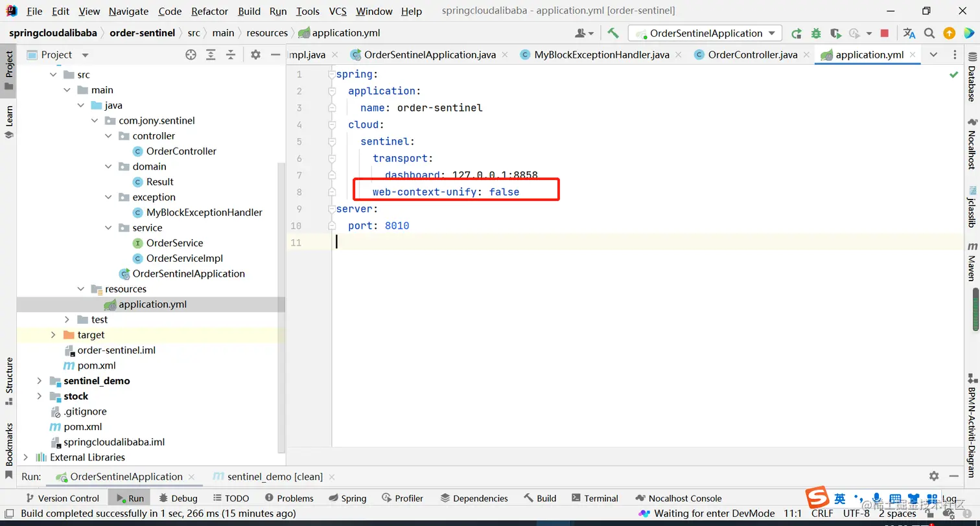Open Profiler tool window
The height and width of the screenshot is (526, 980).
pos(402,498)
